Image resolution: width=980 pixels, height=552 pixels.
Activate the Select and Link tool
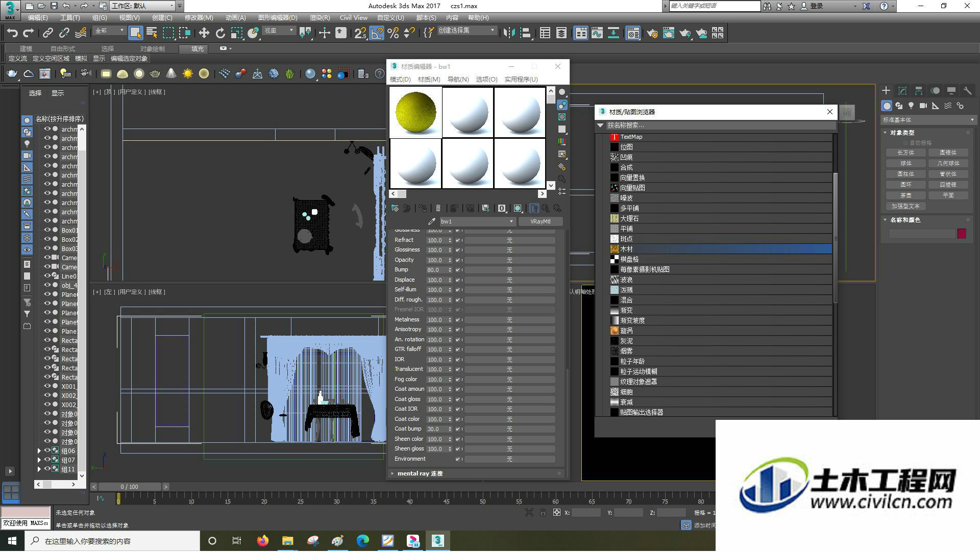pyautogui.click(x=47, y=33)
